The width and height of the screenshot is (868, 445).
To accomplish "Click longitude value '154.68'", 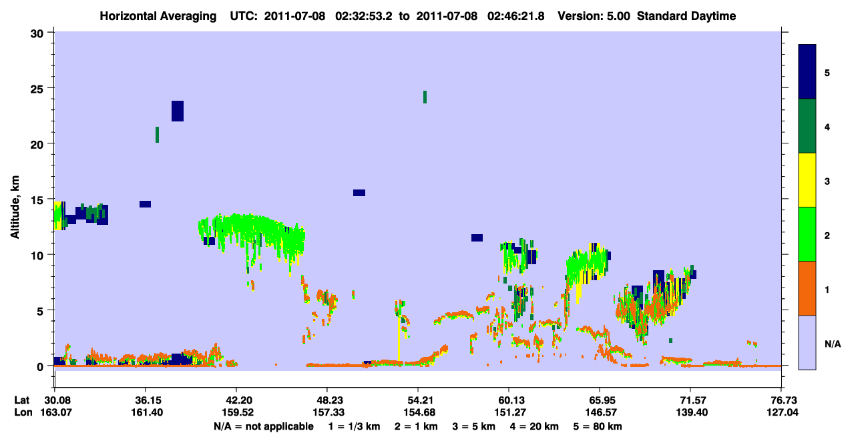I will point(418,413).
